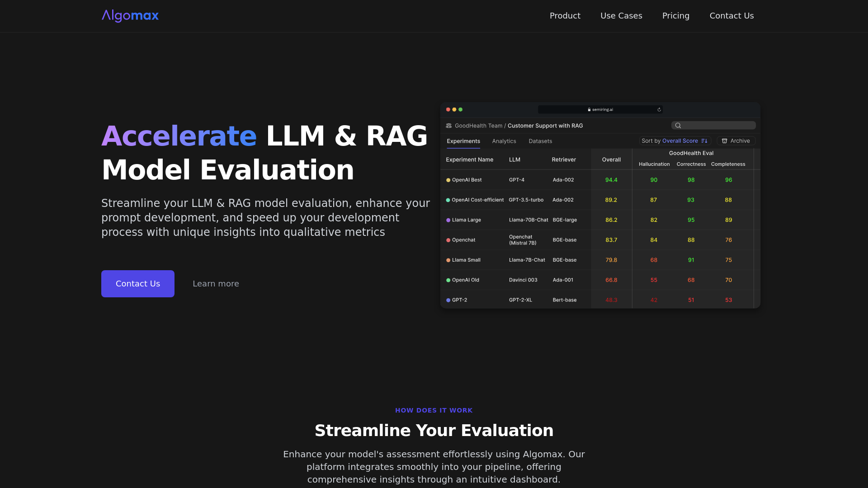The image size is (868, 488).
Task: Switch to the Analytics tab
Action: coord(504,141)
